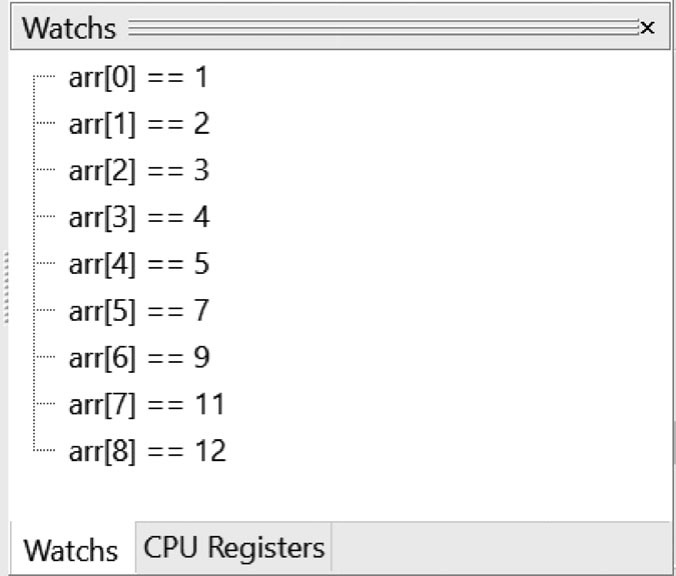Click the arr[2] == 3 watch row
676x576 pixels.
138,171
